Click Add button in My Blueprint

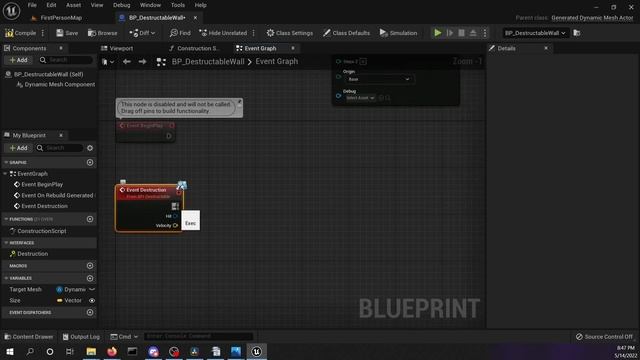18,148
